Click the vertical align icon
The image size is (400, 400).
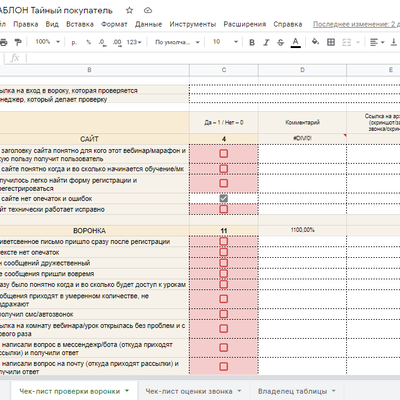pos(394,42)
